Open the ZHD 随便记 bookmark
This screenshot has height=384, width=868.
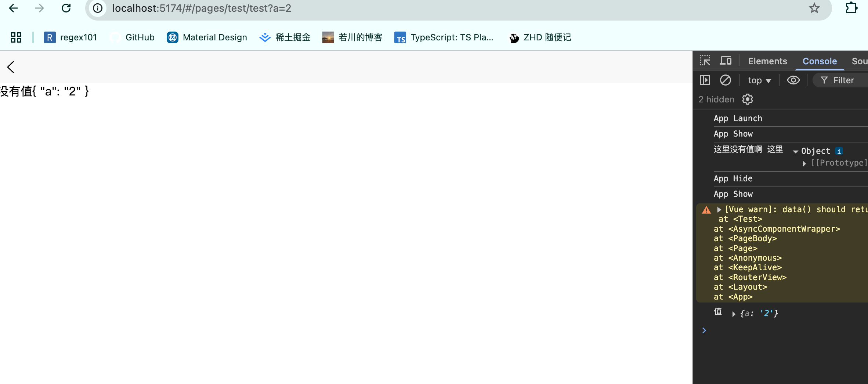[540, 37]
